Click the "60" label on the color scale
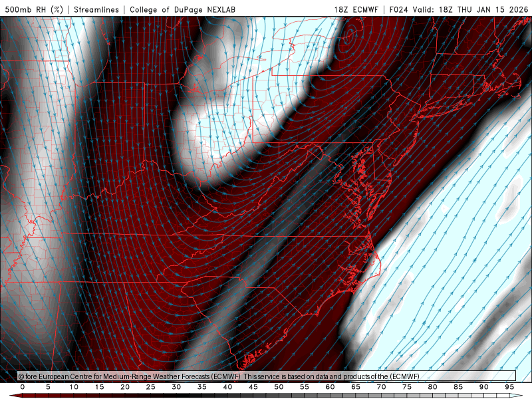Image resolution: width=532 pixels, height=399 pixels. (330, 387)
